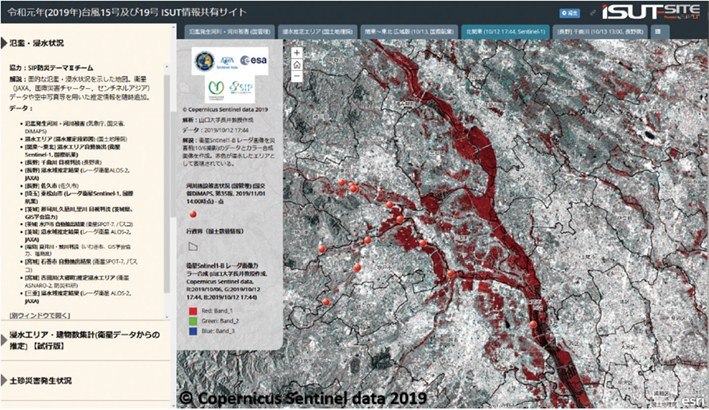Screen dimensions: 709x410
Task: Zoom out with the map minus button
Action: click(297, 76)
